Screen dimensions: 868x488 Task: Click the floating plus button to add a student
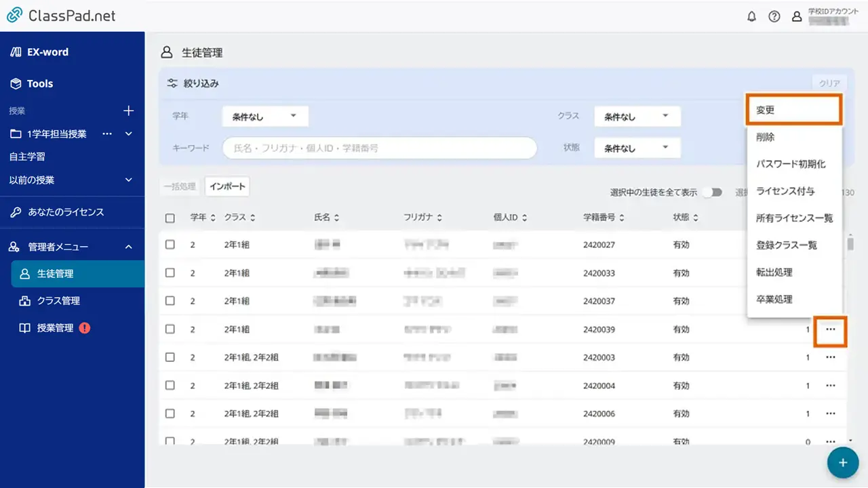click(x=842, y=462)
